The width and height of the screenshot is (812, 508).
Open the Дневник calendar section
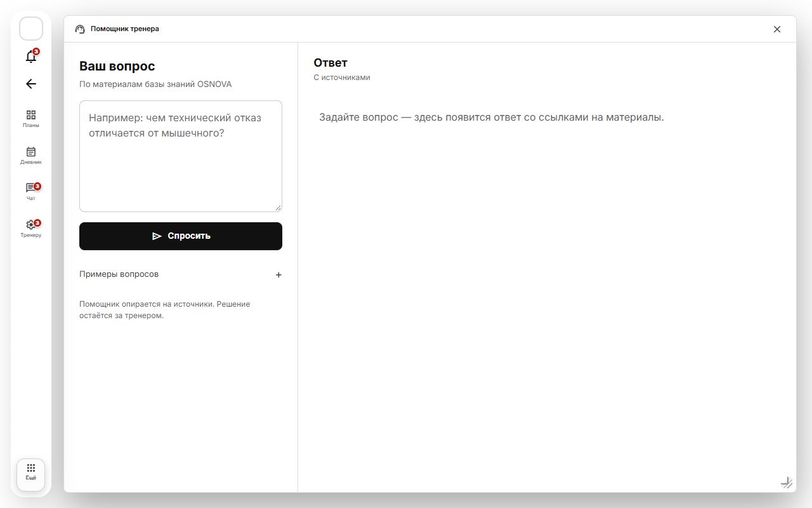click(x=31, y=156)
